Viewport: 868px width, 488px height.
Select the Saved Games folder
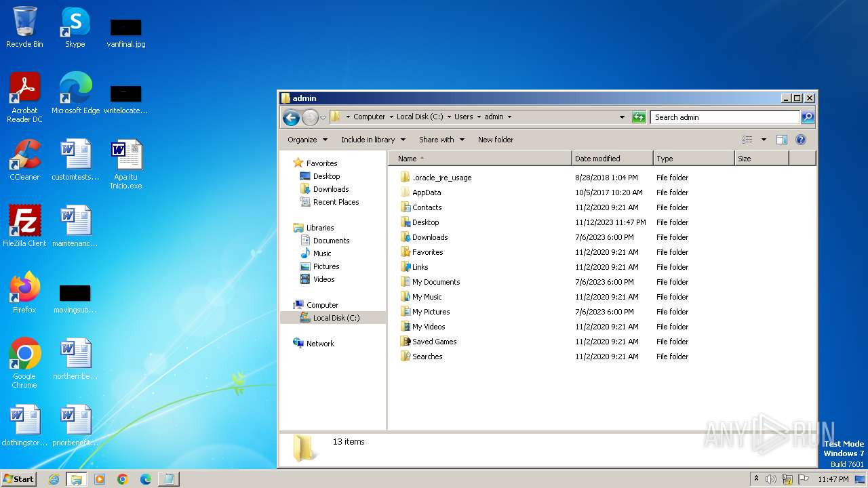tap(428, 342)
